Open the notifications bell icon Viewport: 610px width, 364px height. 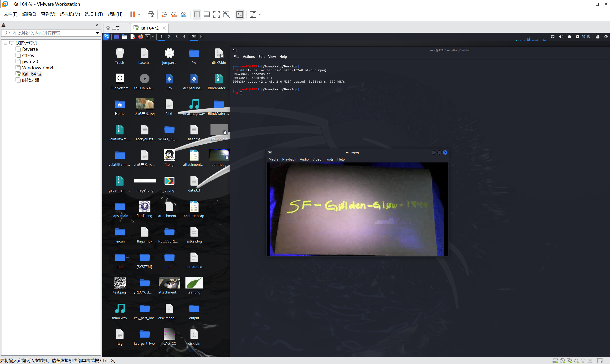(569, 37)
